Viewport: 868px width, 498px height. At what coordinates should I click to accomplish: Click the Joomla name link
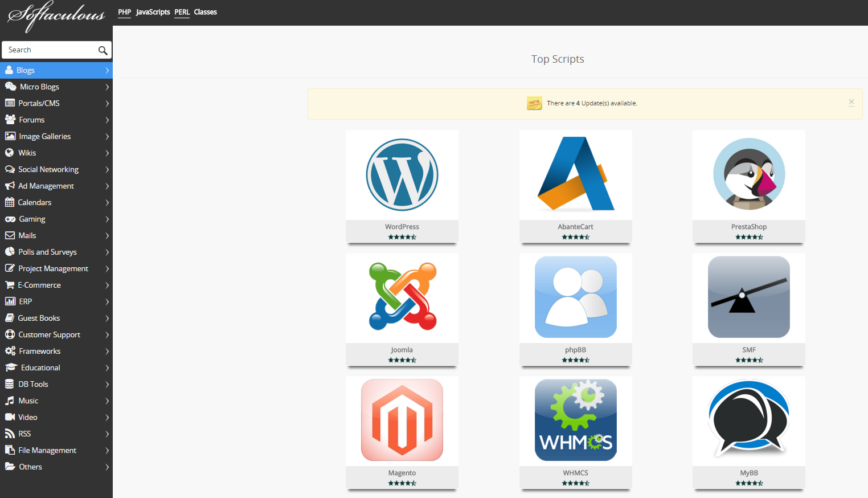click(402, 350)
